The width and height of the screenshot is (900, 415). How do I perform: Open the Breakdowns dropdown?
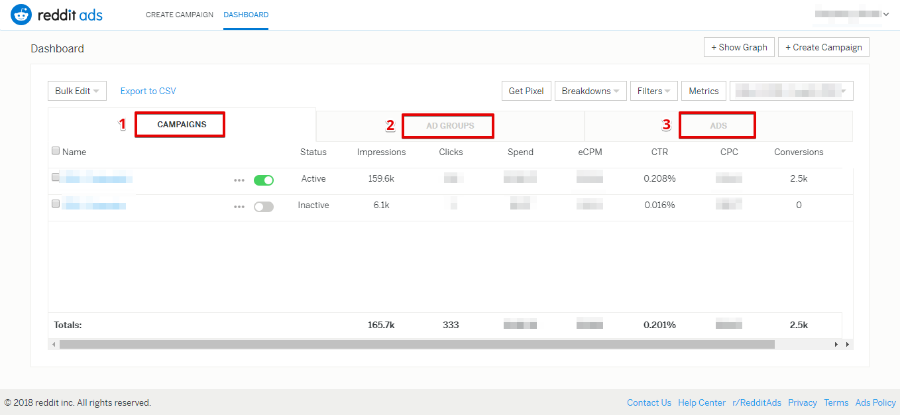(590, 91)
